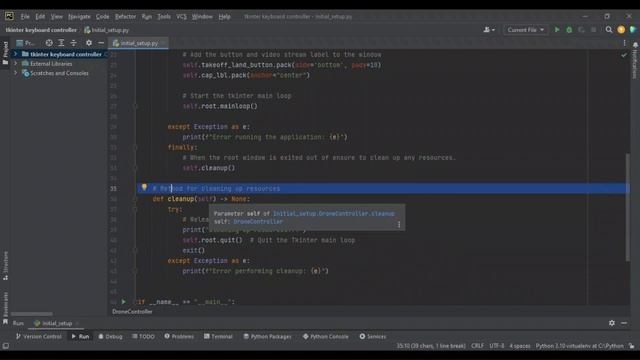This screenshot has height=360, width=640.
Task: Open the Run tool window button
Action: 80,336
